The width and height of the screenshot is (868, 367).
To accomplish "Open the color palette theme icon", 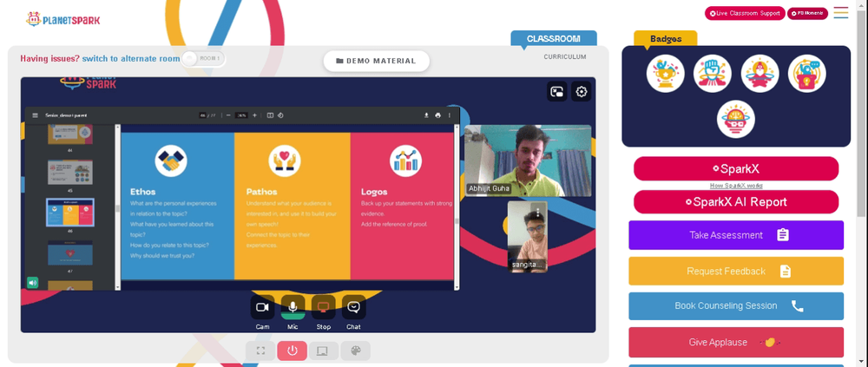I will coord(356,351).
